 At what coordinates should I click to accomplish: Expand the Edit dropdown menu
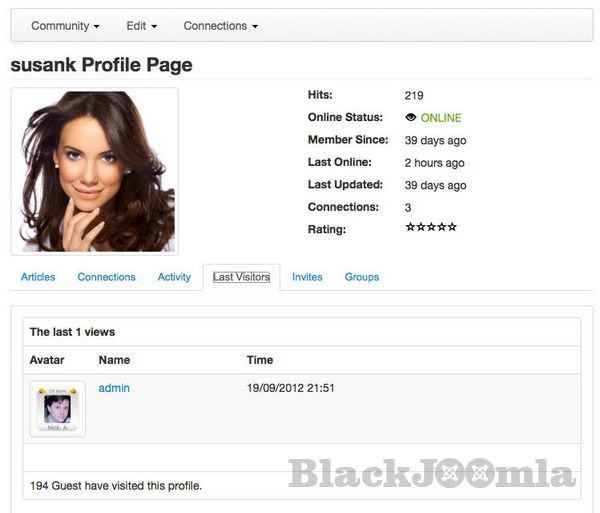[142, 26]
